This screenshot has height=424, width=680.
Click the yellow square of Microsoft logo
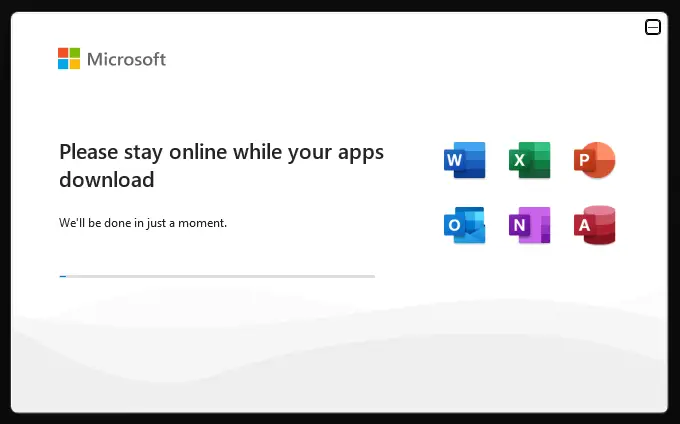point(75,64)
